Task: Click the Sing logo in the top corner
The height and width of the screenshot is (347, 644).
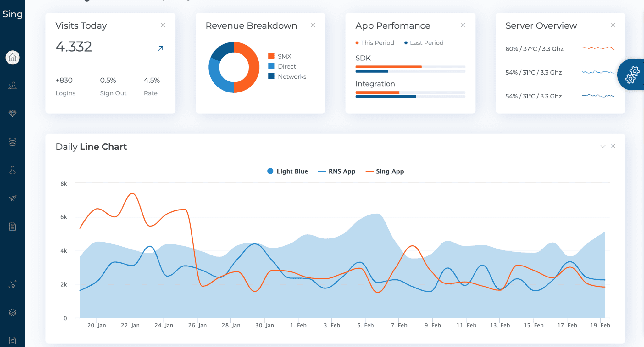Action: [13, 14]
